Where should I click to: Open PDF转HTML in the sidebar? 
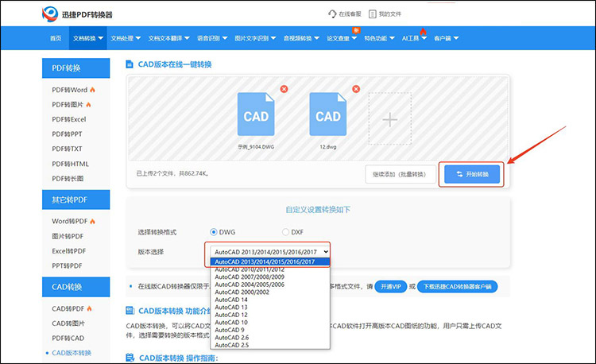tap(70, 164)
